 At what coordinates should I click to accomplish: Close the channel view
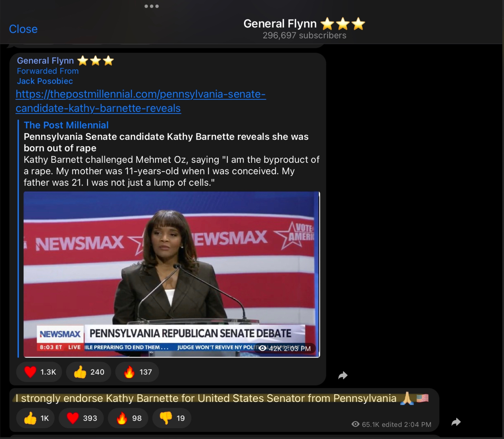point(23,29)
